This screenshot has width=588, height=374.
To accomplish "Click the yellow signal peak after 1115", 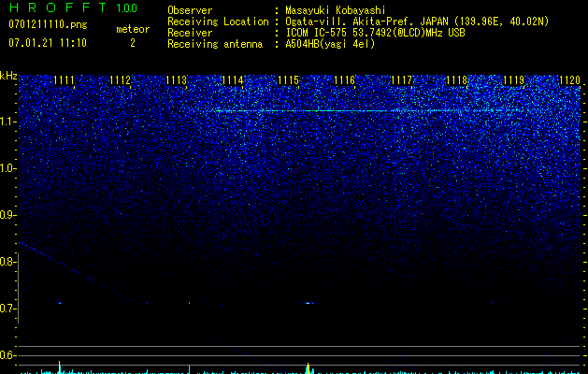I will point(308,368).
